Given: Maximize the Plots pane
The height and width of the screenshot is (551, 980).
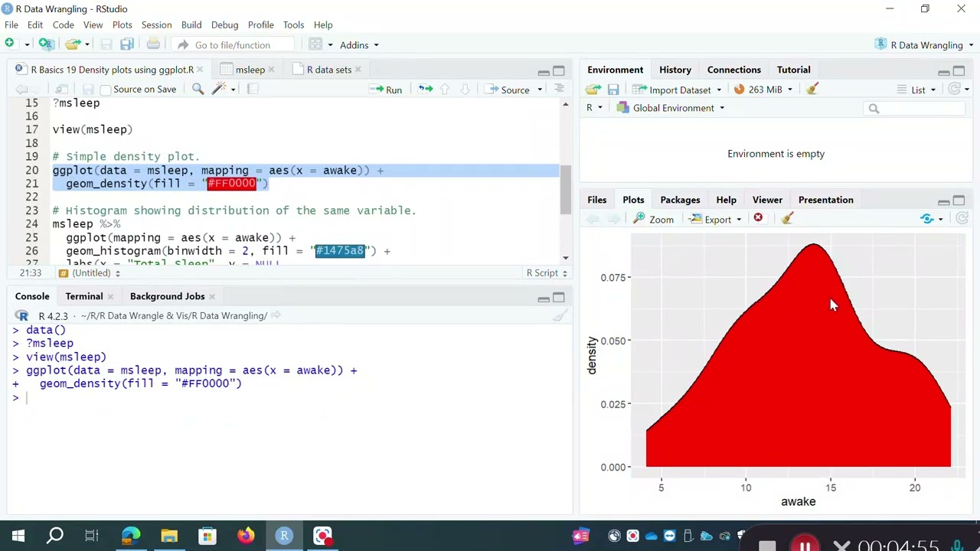Looking at the screenshot, I should [959, 201].
